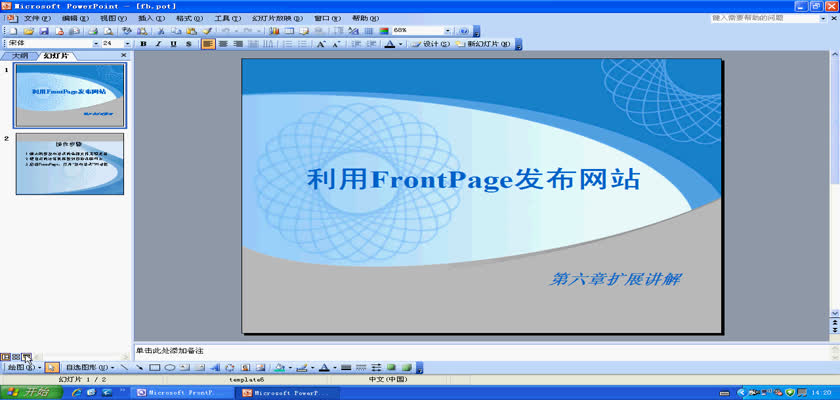Open the font size dropdown 24
The width and height of the screenshot is (840, 400).
(128, 44)
